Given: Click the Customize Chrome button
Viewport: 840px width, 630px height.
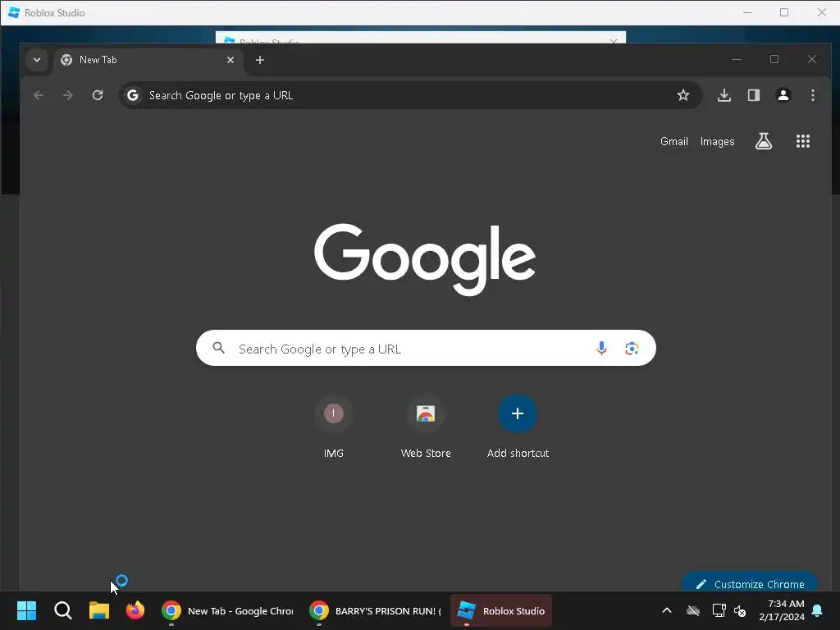Looking at the screenshot, I should (x=750, y=583).
